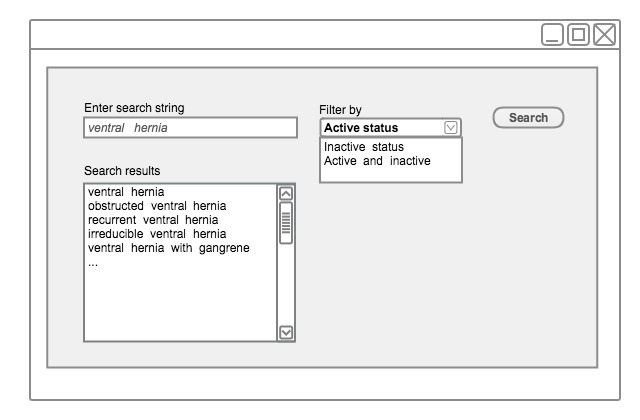Close the window

click(x=604, y=36)
